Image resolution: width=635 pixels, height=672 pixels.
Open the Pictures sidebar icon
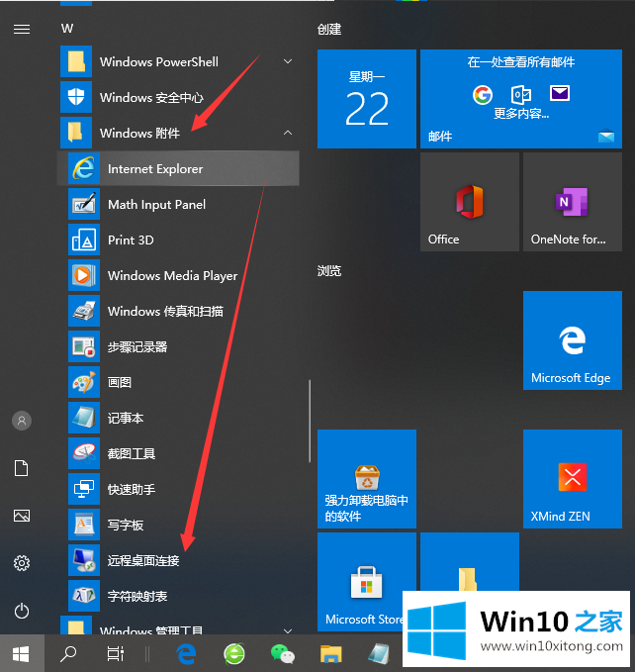pos(22,516)
